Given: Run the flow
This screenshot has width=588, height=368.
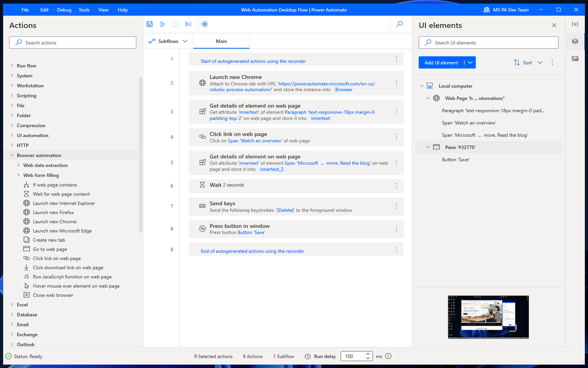Looking at the screenshot, I should [x=162, y=24].
